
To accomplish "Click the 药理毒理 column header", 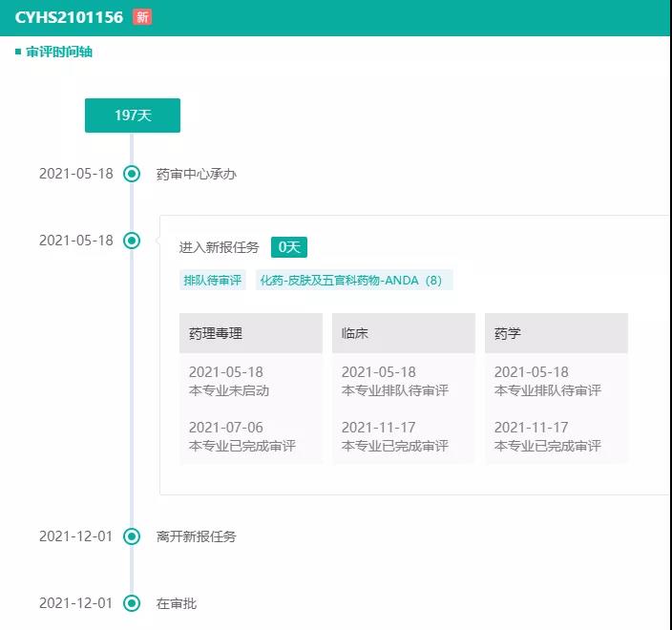I will (251, 333).
